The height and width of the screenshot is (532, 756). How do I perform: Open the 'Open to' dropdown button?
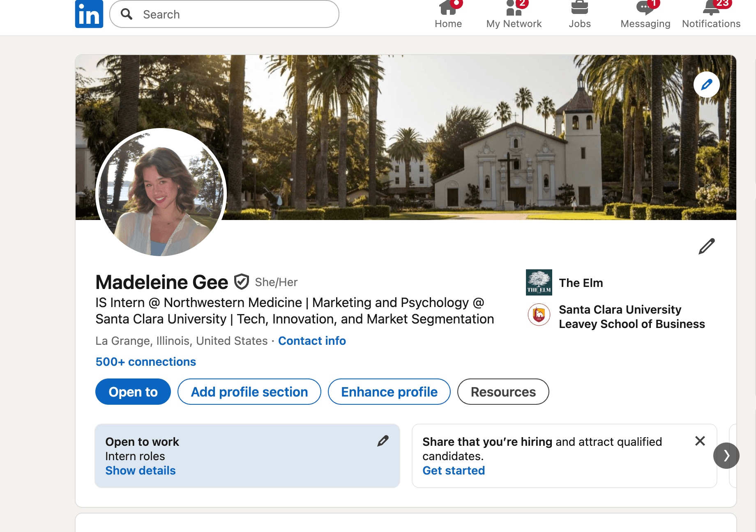click(x=133, y=392)
